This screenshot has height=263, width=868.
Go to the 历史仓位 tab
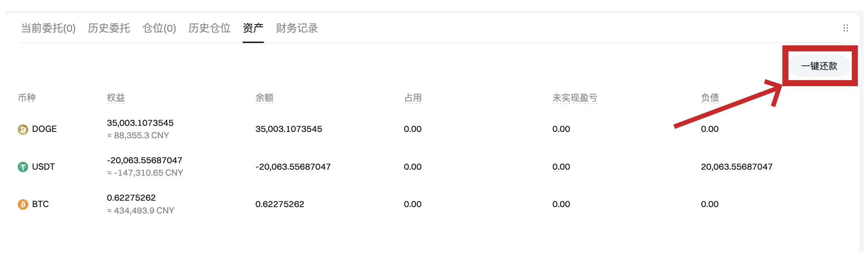pos(209,28)
